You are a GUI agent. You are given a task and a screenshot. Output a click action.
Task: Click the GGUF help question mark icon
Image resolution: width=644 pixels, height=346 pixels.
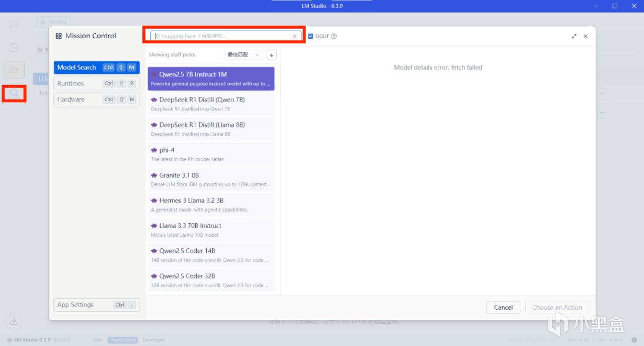(334, 36)
